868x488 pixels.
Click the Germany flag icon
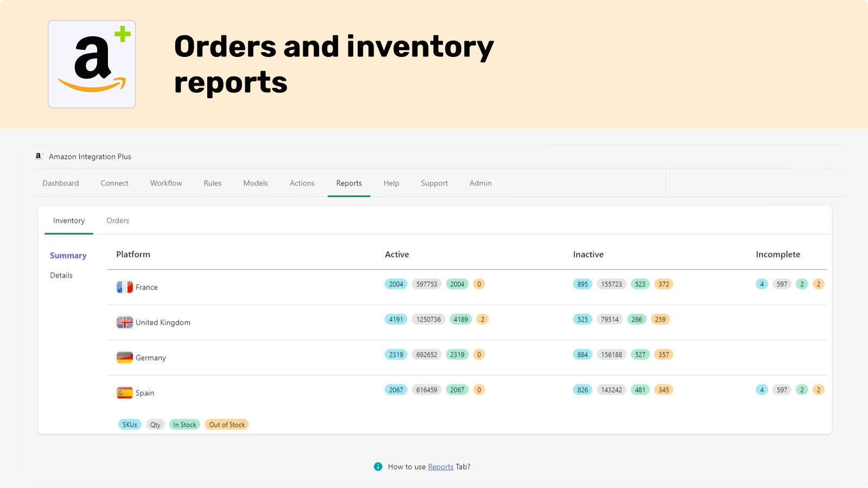pyautogui.click(x=125, y=357)
